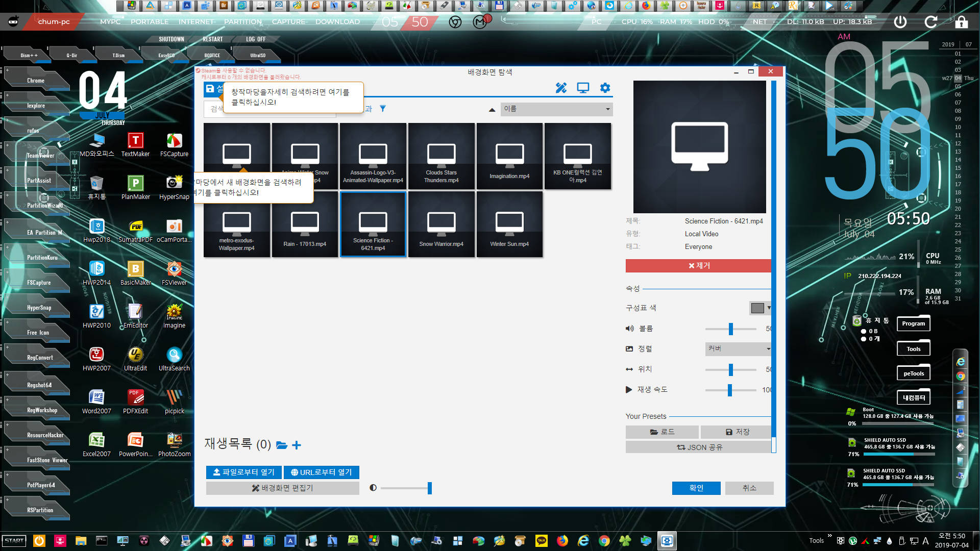
Task: Adjust the 볼륨 volume slider
Action: (731, 329)
